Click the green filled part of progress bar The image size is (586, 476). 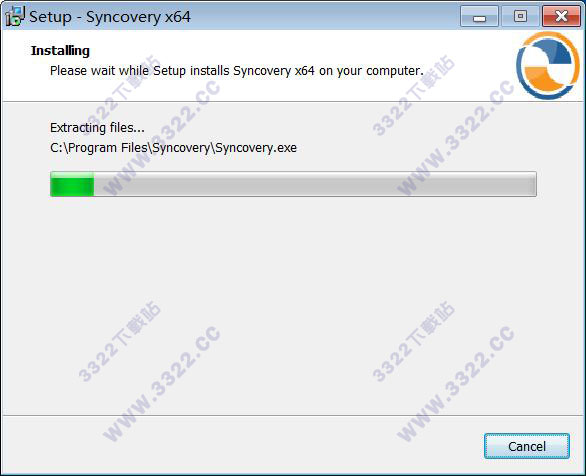click(x=72, y=184)
